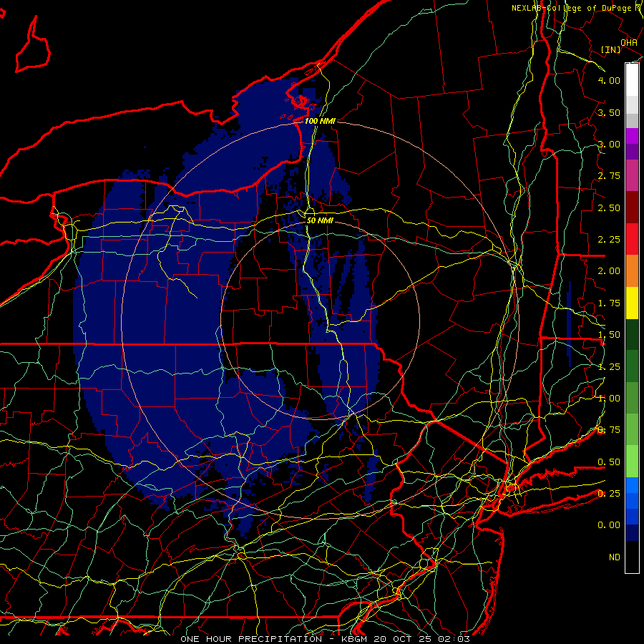Click the '2.25' legend label
This screenshot has width=644, height=644.
609,240
